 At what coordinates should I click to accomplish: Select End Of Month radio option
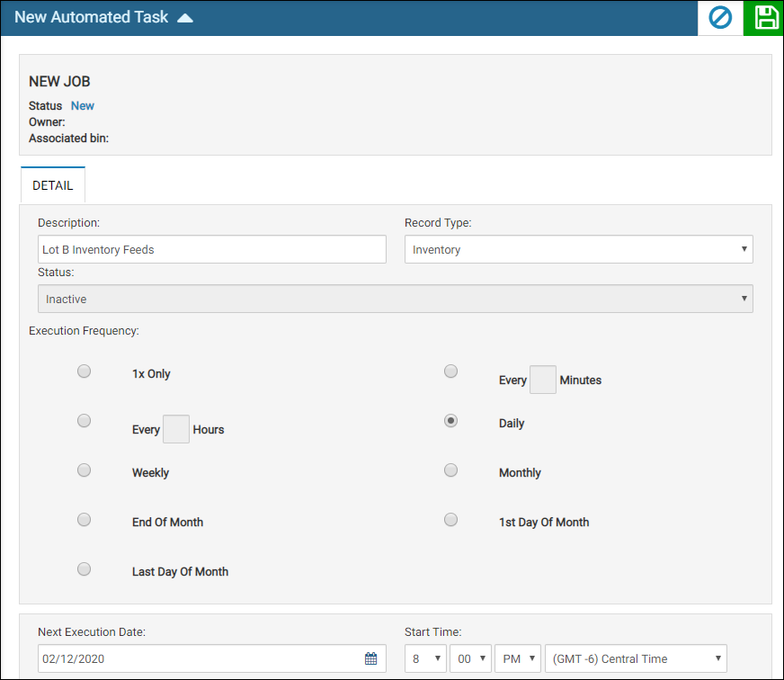pyautogui.click(x=84, y=520)
